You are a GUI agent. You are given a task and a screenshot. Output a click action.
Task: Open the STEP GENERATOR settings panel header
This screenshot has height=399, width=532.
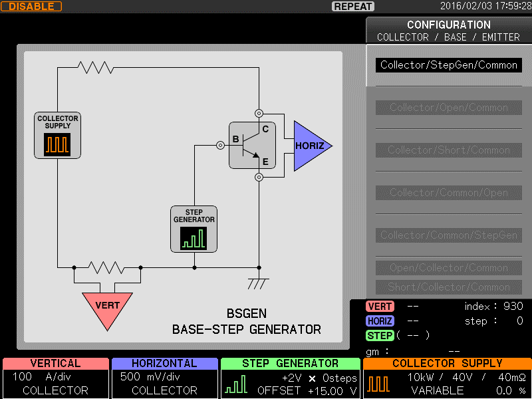(291, 363)
